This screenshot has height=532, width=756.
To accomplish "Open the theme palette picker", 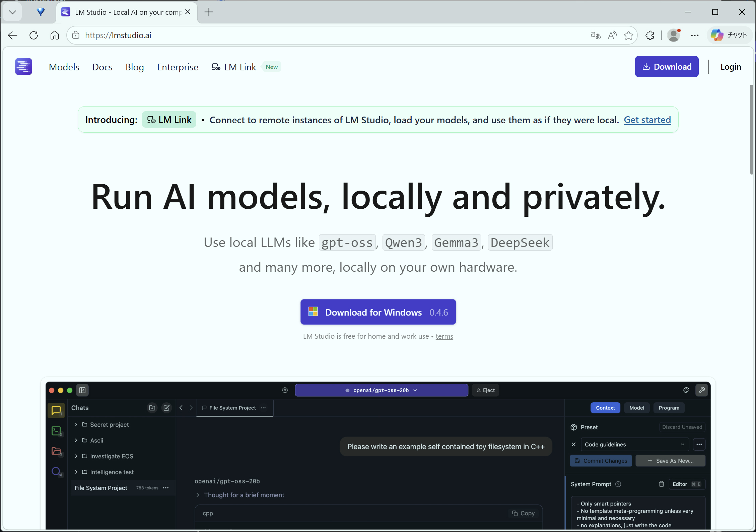I will coord(686,390).
